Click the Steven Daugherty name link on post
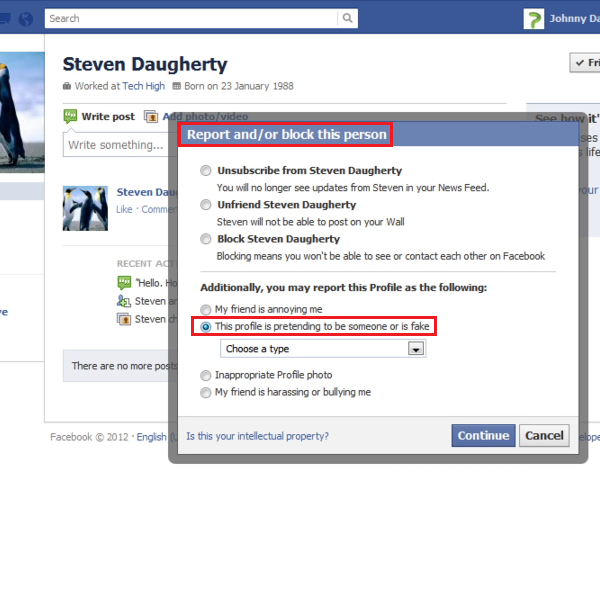The width and height of the screenshot is (600, 600). [x=147, y=192]
